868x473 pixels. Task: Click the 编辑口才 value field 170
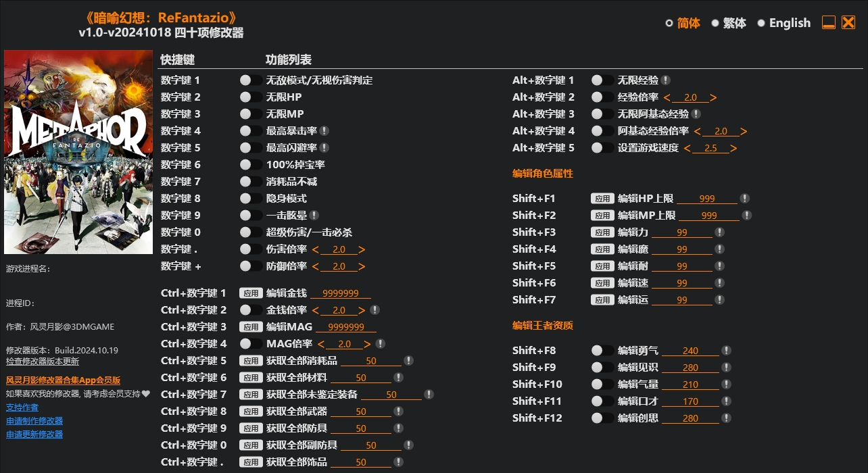click(x=690, y=401)
